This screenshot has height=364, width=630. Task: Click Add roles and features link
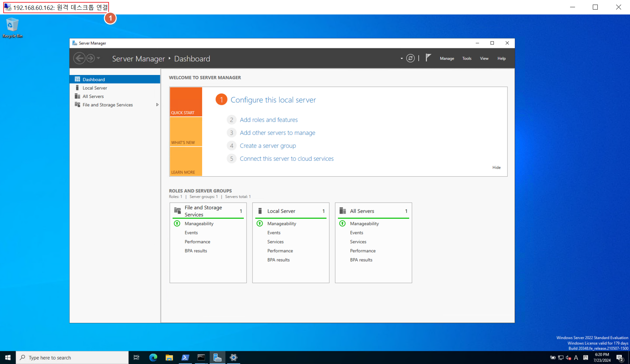pyautogui.click(x=269, y=120)
